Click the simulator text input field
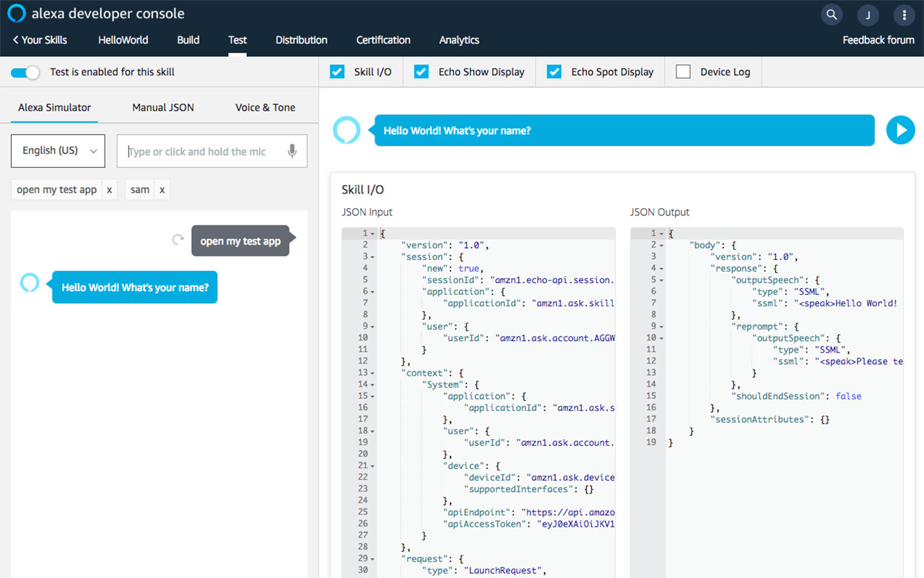Screen dimensions: 924x578 (x=202, y=151)
